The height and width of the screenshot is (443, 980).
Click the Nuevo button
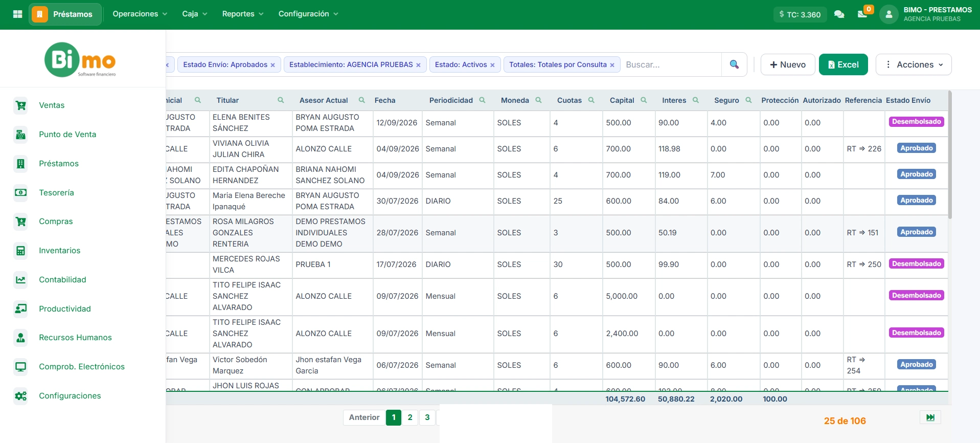pyautogui.click(x=788, y=64)
